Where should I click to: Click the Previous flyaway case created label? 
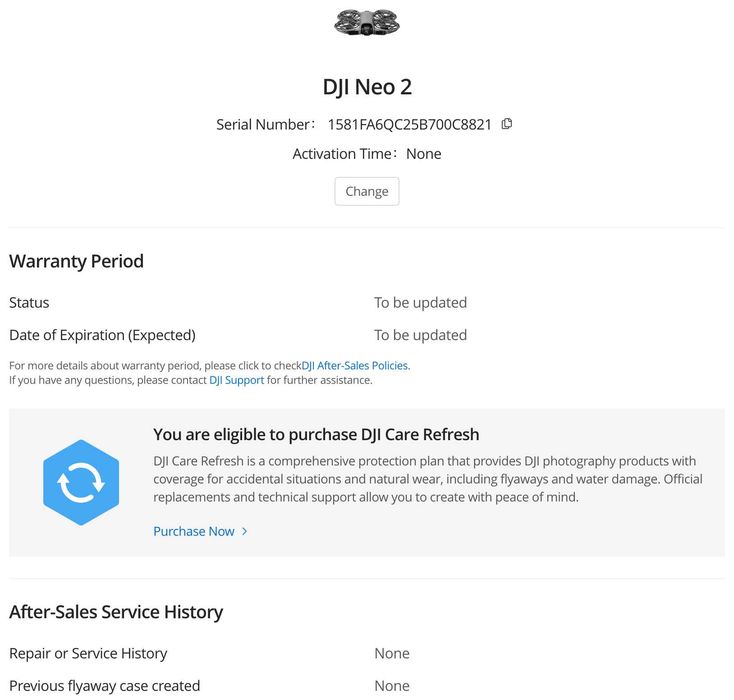[104, 686]
